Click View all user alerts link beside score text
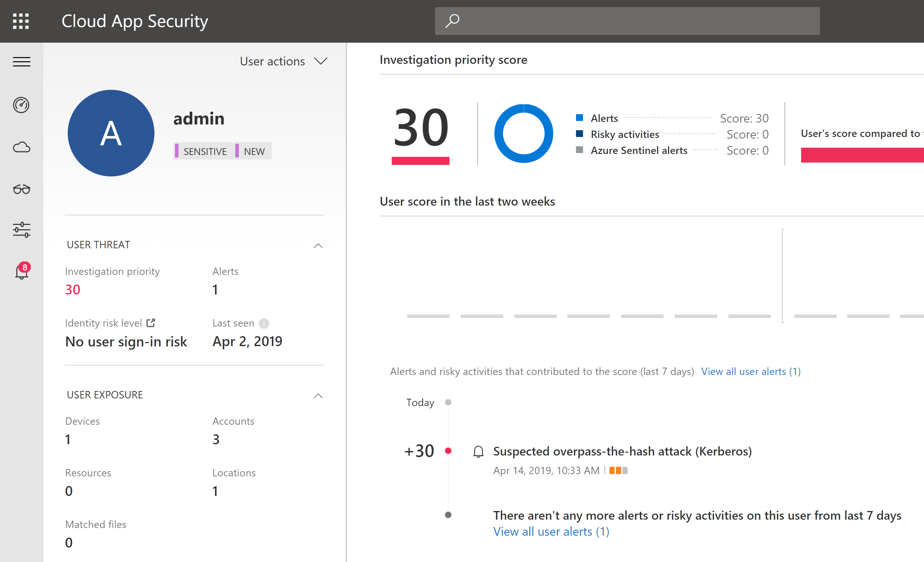This screenshot has width=924, height=562. tap(751, 371)
